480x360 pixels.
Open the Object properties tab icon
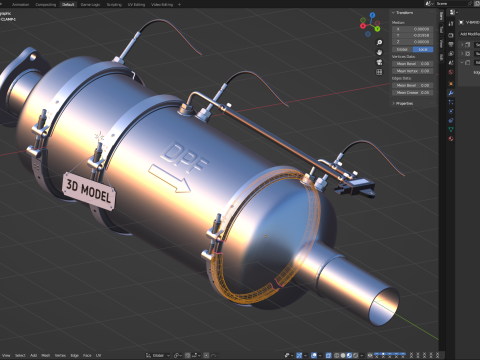pos(451,84)
